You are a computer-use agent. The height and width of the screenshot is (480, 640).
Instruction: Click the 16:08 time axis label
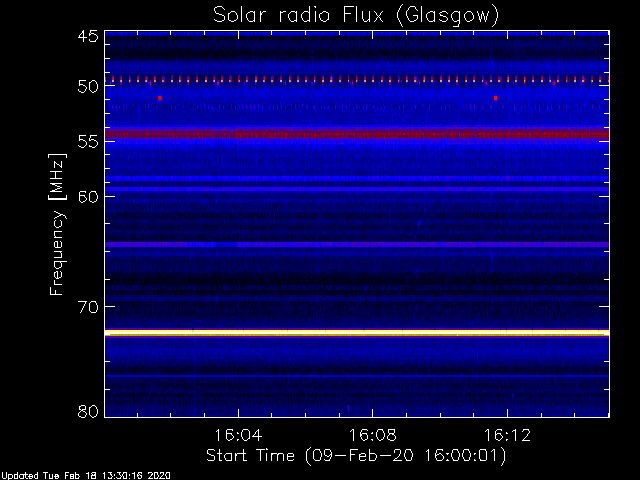372,435
